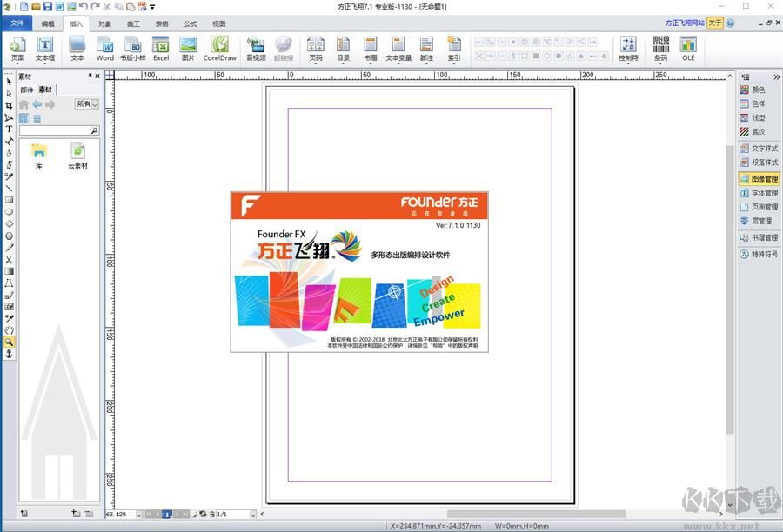Open the 控制符 dropdown menu
The height and width of the screenshot is (532, 783).
click(628, 62)
